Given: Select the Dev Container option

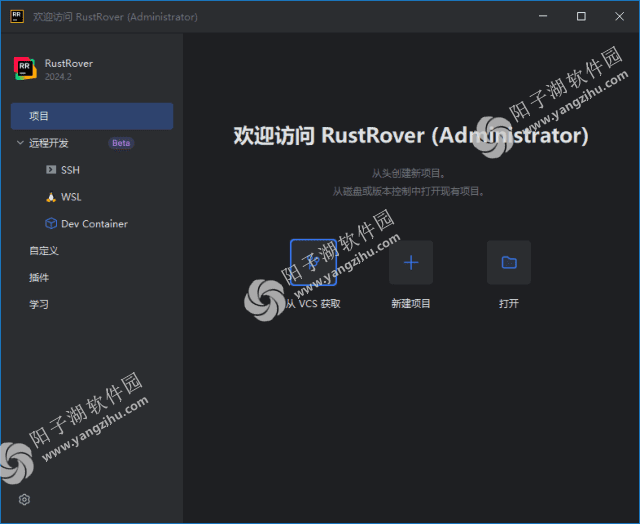Looking at the screenshot, I should tap(92, 224).
